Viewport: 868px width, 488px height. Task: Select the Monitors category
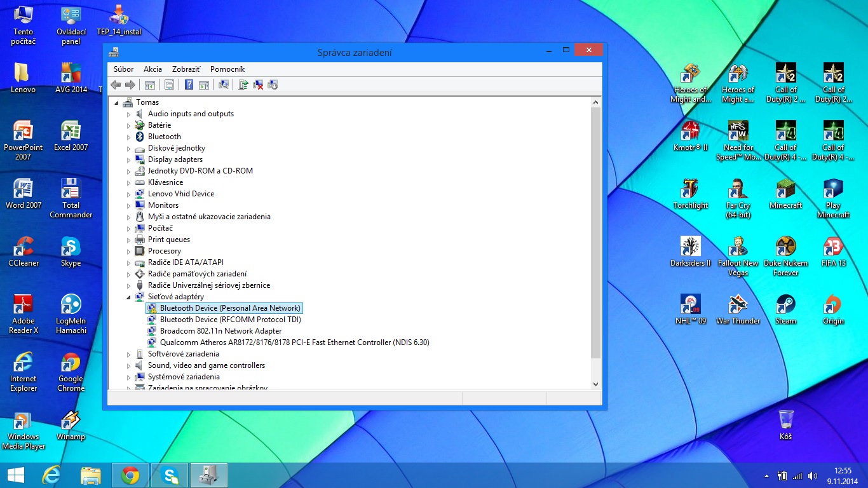[x=163, y=205]
